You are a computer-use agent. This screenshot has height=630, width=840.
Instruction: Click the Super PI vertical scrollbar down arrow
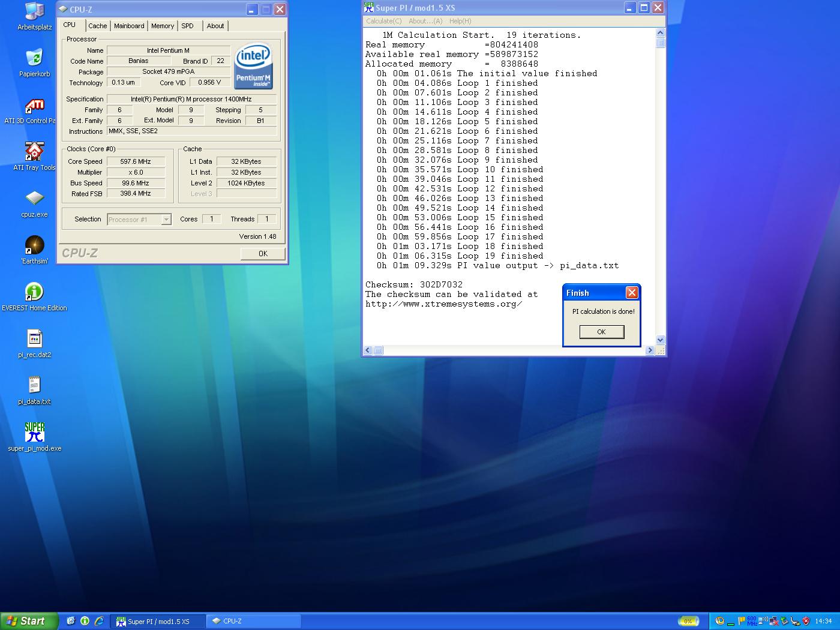coord(660,340)
